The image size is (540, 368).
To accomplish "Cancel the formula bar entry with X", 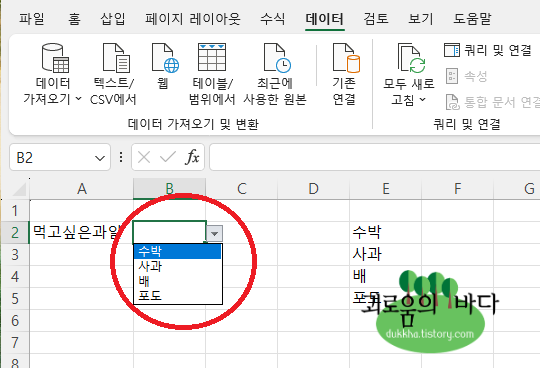I will [x=144, y=158].
